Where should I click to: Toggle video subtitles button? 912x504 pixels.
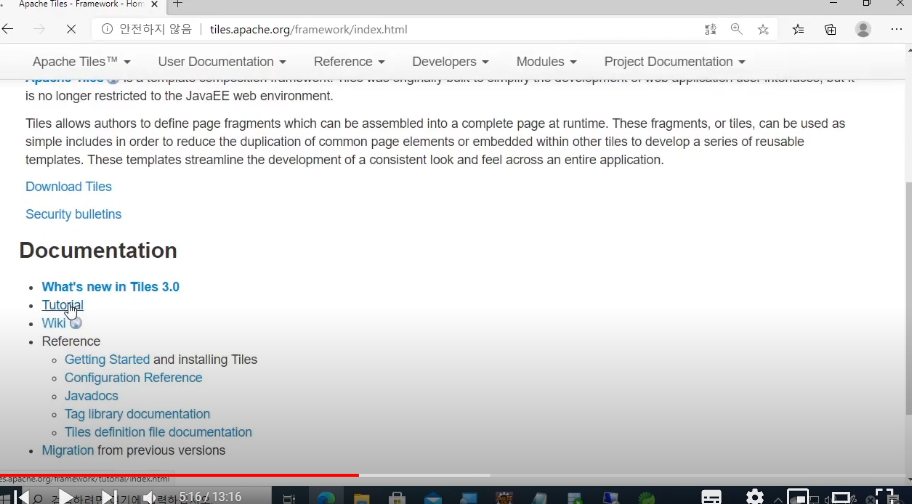tap(711, 497)
